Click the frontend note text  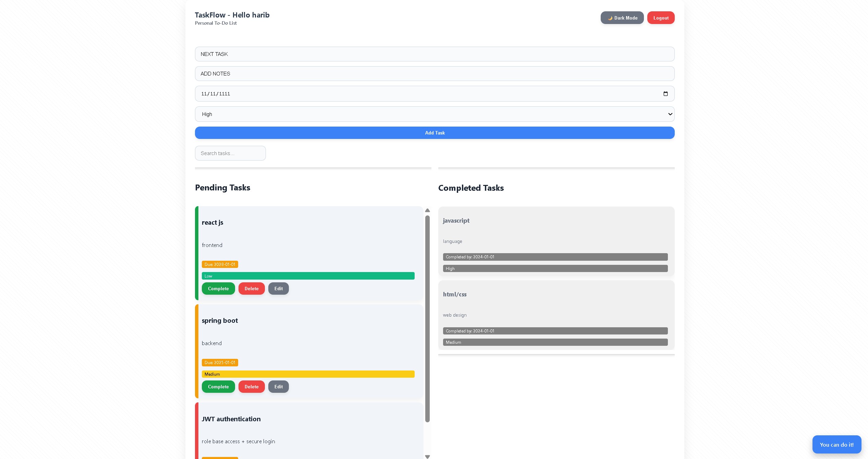point(212,245)
